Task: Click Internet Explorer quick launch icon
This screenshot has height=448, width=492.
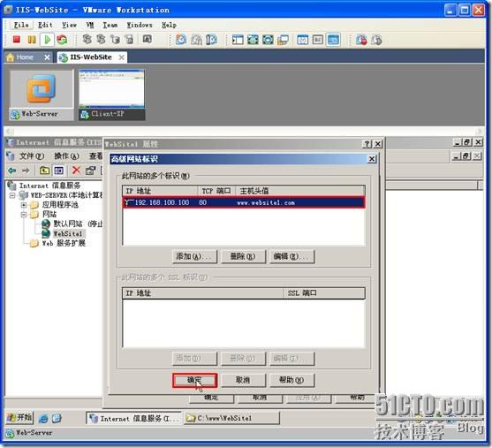Action: (x=43, y=418)
